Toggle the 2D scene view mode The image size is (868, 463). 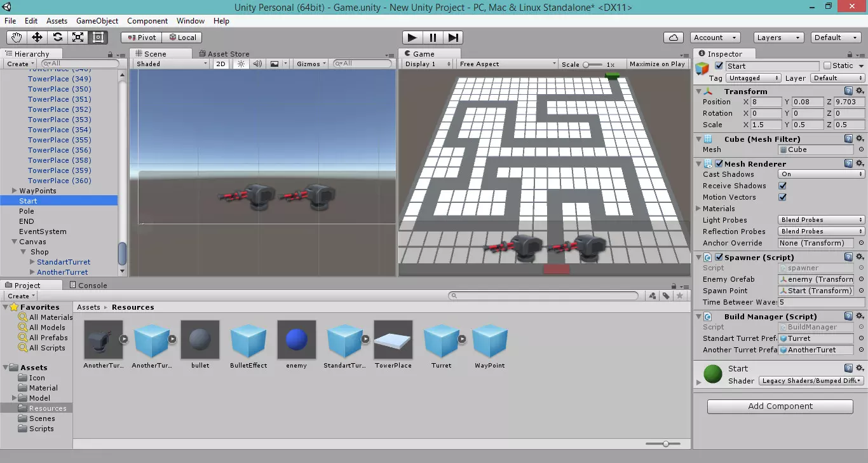(220, 64)
